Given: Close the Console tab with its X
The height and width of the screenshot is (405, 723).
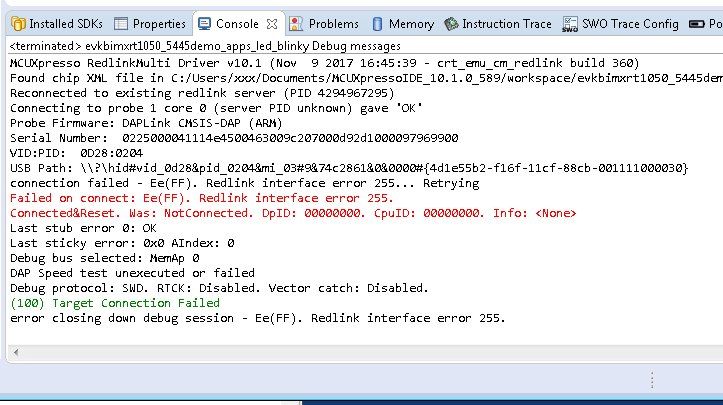Looking at the screenshot, I should pos(270,23).
